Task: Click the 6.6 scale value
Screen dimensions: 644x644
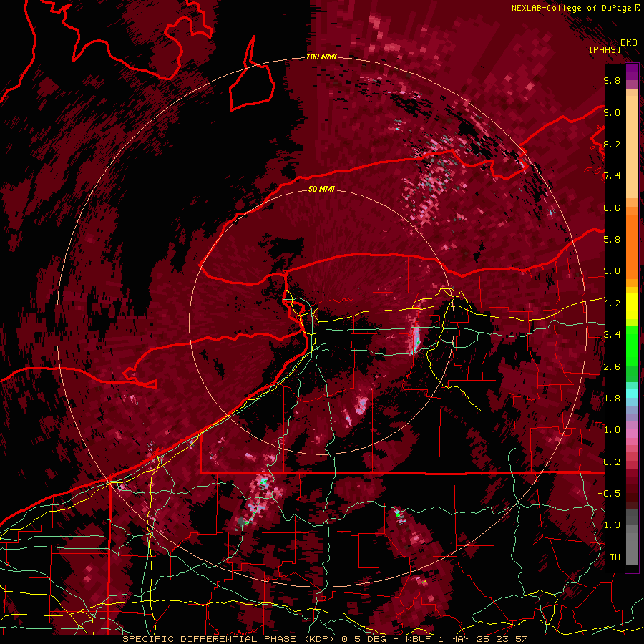Action: (x=612, y=208)
